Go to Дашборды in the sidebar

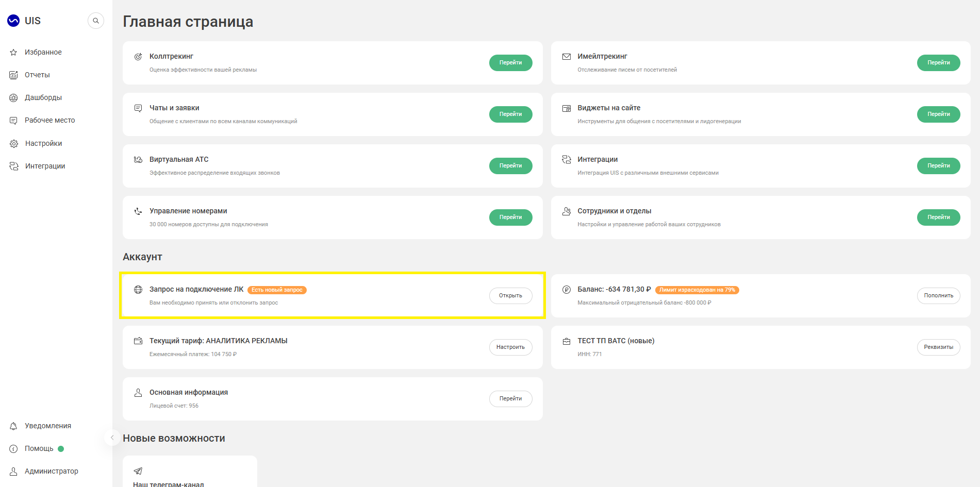coord(43,97)
